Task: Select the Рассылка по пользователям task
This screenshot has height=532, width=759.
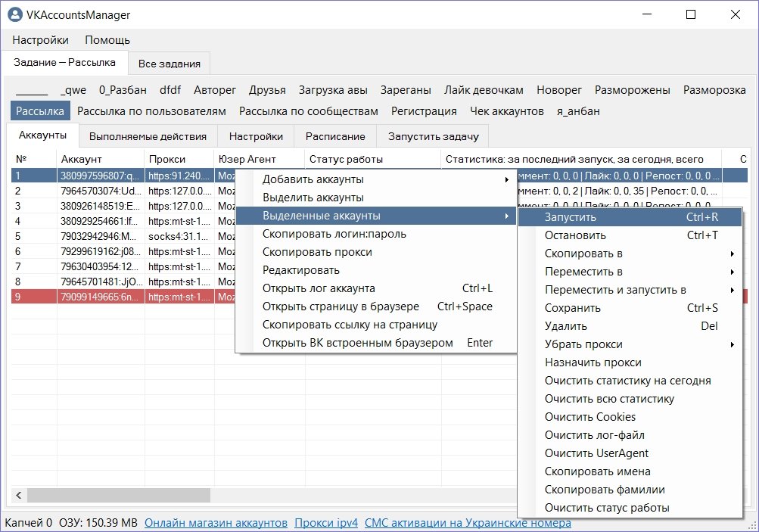Action: (x=151, y=111)
